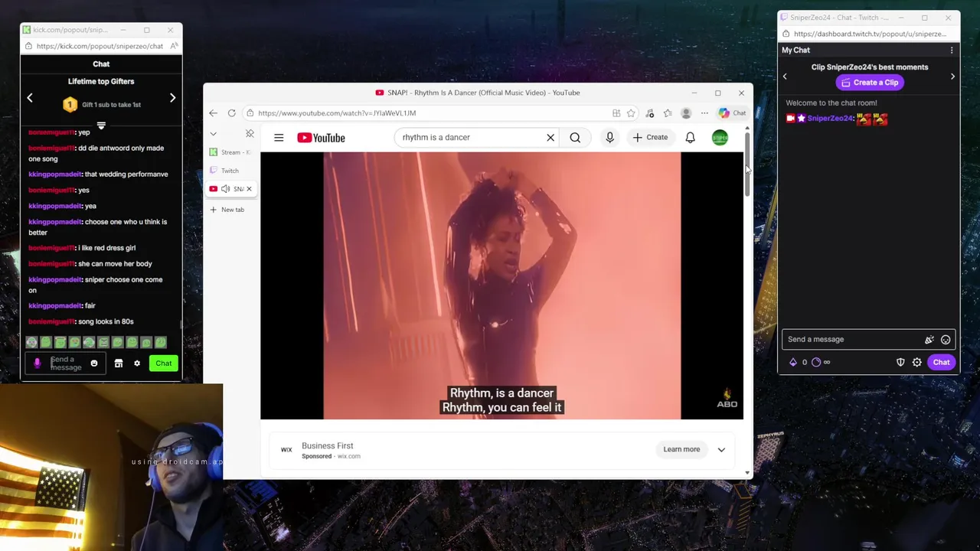This screenshot has height=551, width=980.
Task: Unpin the vertical tabs pane
Action: coord(250,134)
